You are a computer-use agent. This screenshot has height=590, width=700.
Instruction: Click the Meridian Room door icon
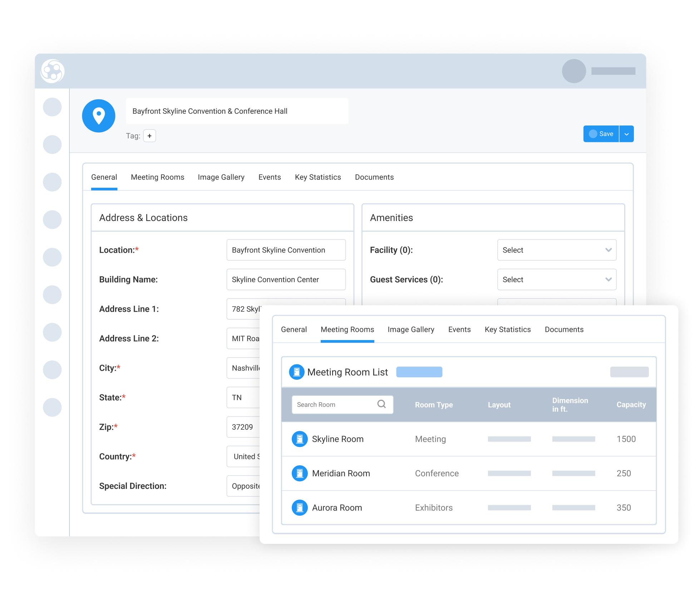tap(300, 473)
